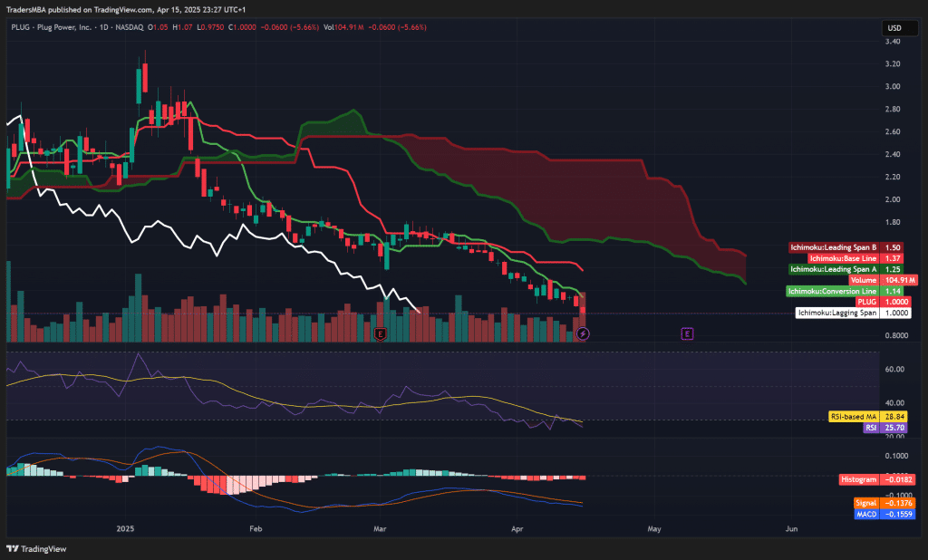Click the Apr label on time axis
928x560 pixels.
pyautogui.click(x=517, y=528)
